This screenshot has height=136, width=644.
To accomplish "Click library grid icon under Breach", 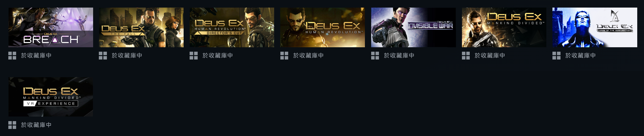I will (x=12, y=56).
